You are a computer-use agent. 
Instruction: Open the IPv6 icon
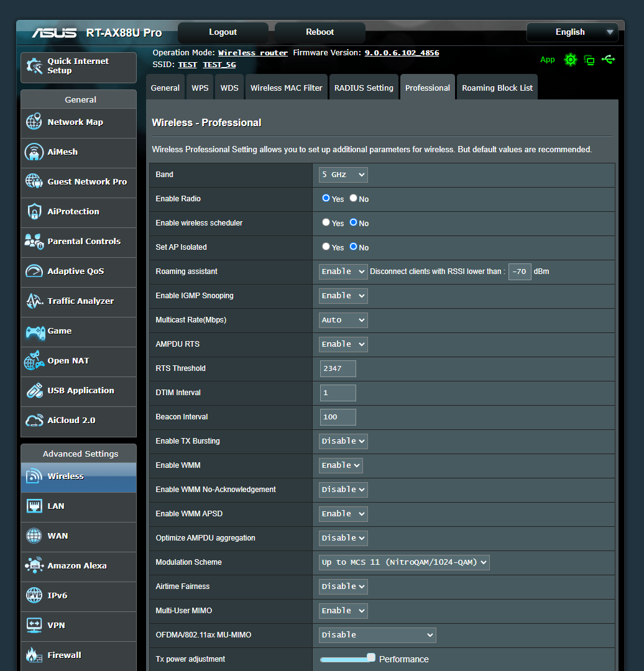pyautogui.click(x=34, y=595)
